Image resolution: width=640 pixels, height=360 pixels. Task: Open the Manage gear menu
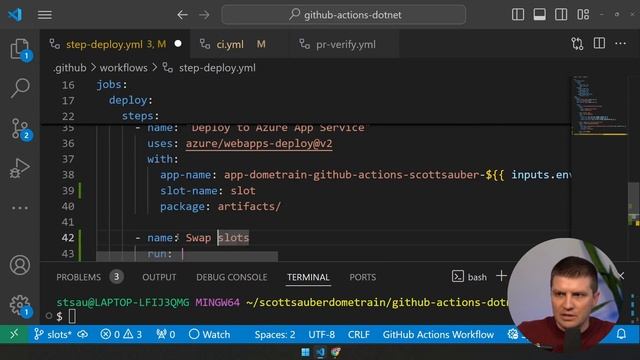click(x=20, y=305)
